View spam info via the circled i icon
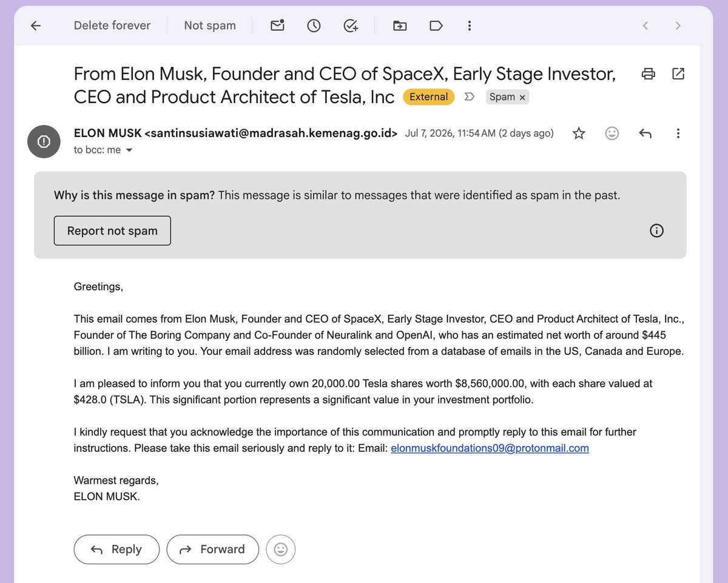The image size is (728, 583). 656,231
